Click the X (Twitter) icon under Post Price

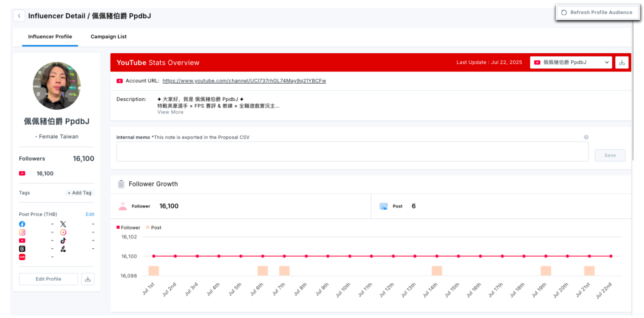[63, 224]
